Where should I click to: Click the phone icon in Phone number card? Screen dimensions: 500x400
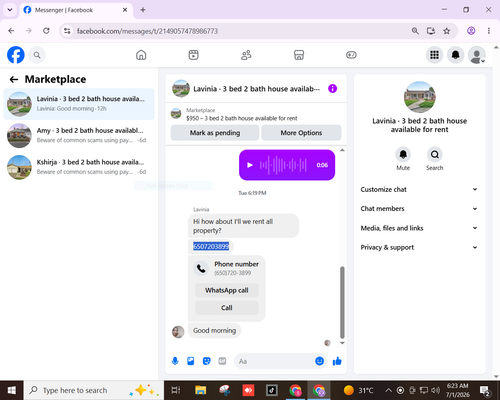click(201, 268)
